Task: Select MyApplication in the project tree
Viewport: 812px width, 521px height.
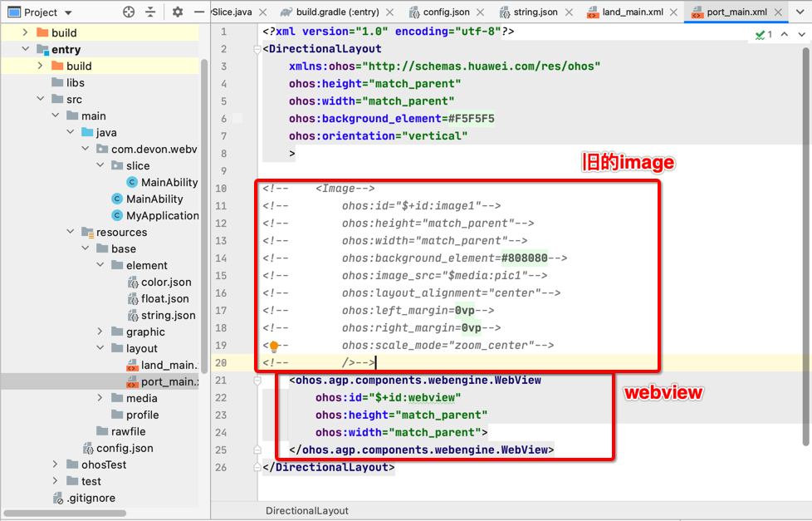Action: click(164, 215)
